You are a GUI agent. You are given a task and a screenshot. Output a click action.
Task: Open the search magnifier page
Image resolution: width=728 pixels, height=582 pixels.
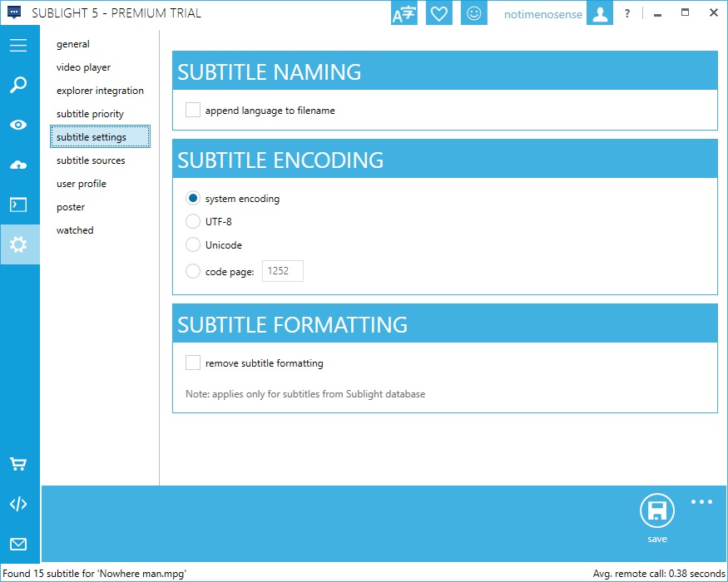18,85
